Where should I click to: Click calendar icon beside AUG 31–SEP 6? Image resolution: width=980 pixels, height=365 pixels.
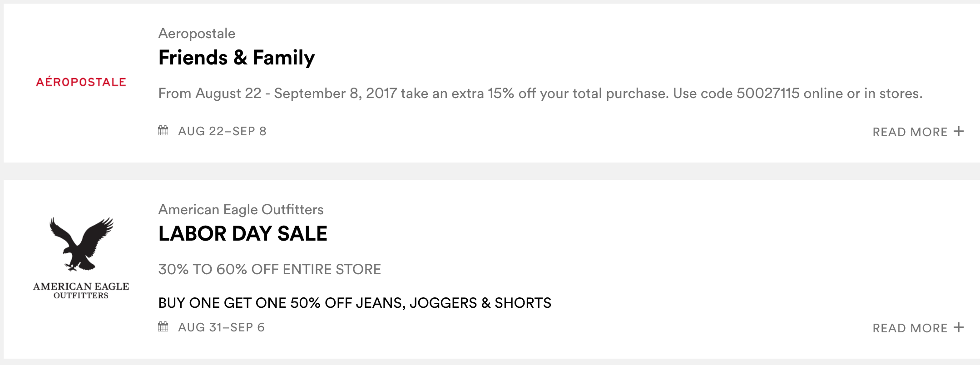[x=163, y=327]
